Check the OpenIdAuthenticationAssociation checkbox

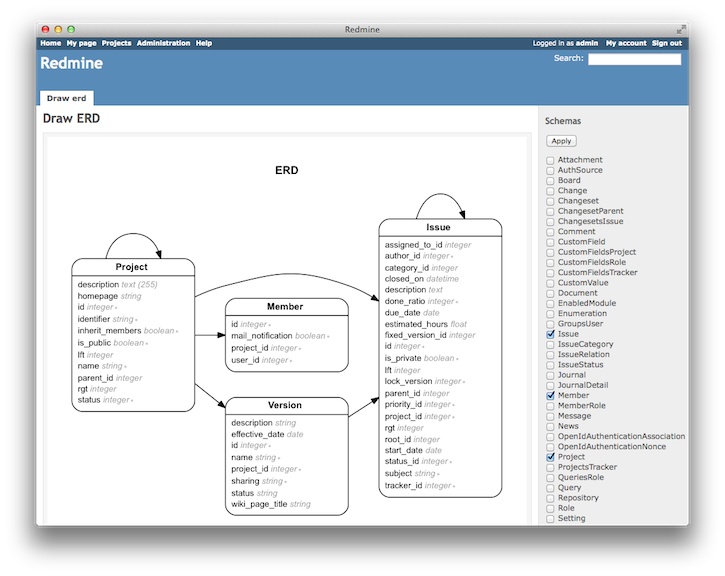point(550,437)
